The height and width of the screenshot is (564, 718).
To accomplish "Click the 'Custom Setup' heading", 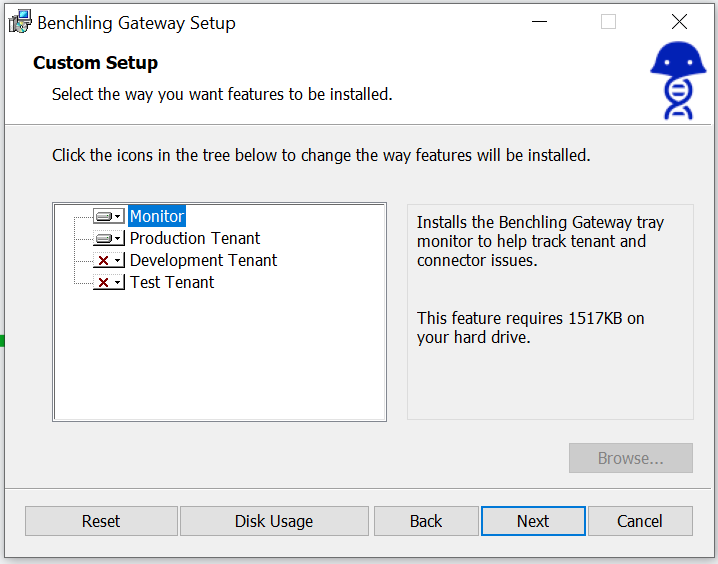I will 95,63.
